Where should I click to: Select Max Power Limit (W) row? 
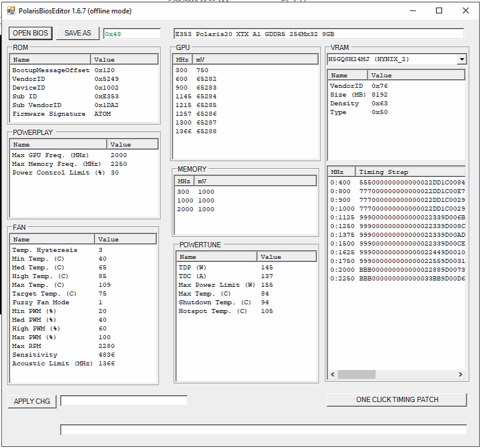[226, 285]
